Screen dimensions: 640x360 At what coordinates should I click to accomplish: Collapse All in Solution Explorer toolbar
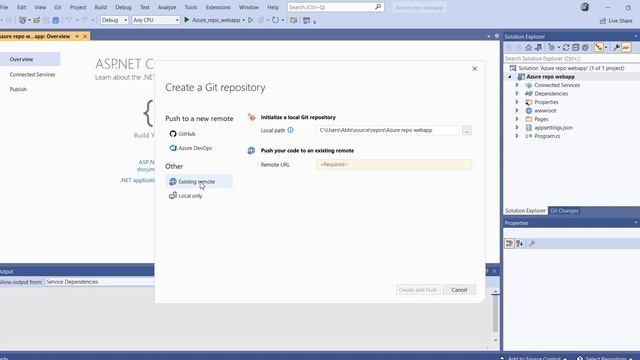tap(576, 48)
